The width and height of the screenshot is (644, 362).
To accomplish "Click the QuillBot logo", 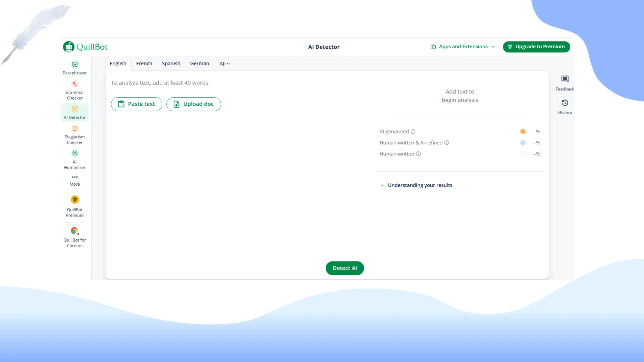I will 85,47.
